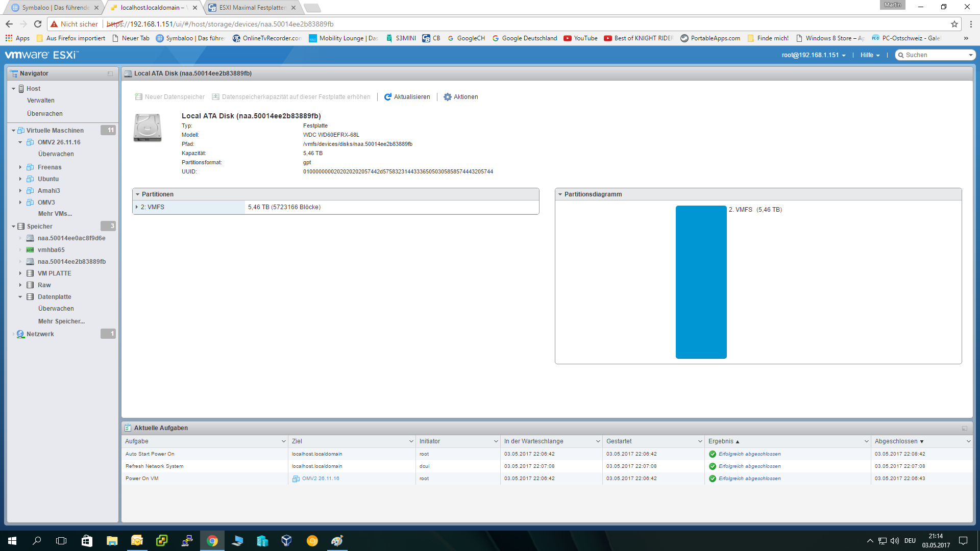Minimize the Navigator panel
The height and width of the screenshot is (551, 980).
tap(110, 73)
